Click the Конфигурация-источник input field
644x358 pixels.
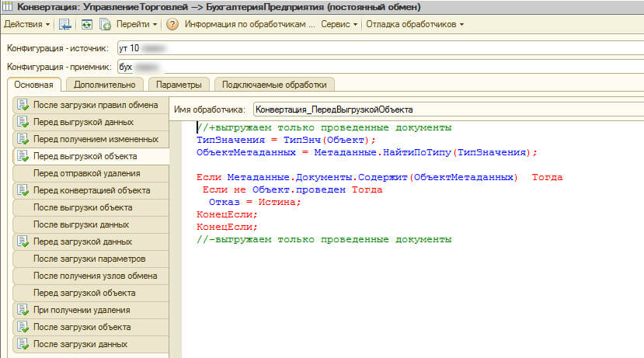click(x=380, y=49)
